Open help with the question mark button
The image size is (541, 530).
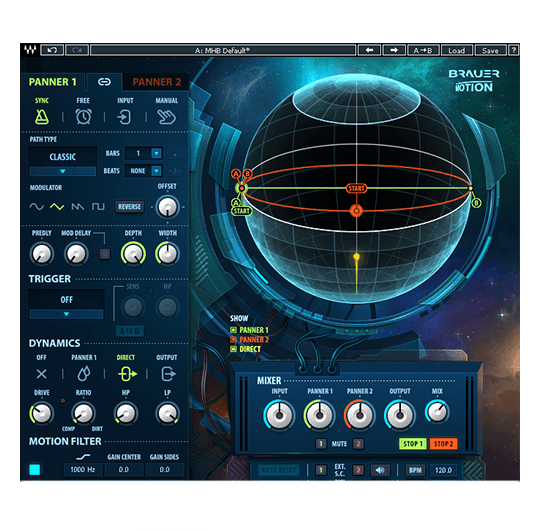[x=514, y=50]
